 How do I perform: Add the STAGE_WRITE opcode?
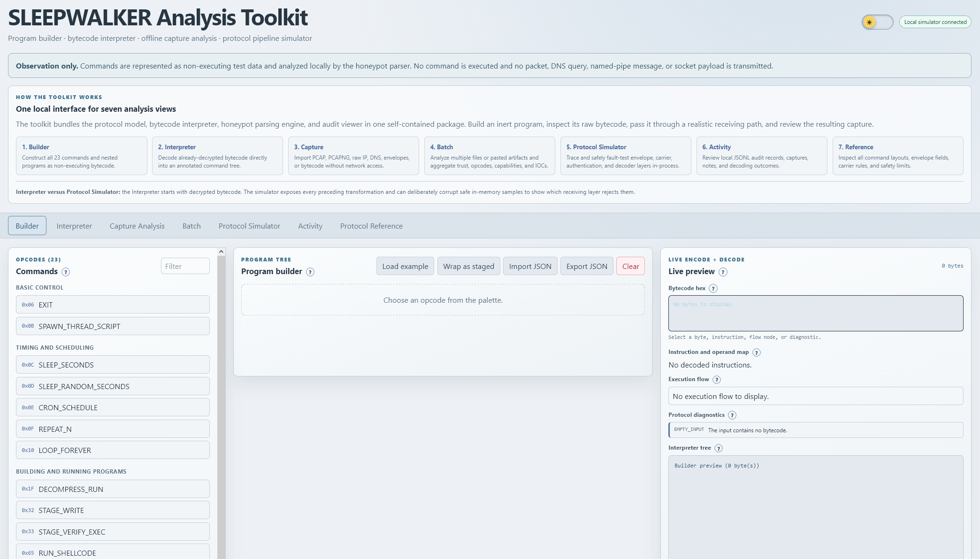tap(113, 510)
